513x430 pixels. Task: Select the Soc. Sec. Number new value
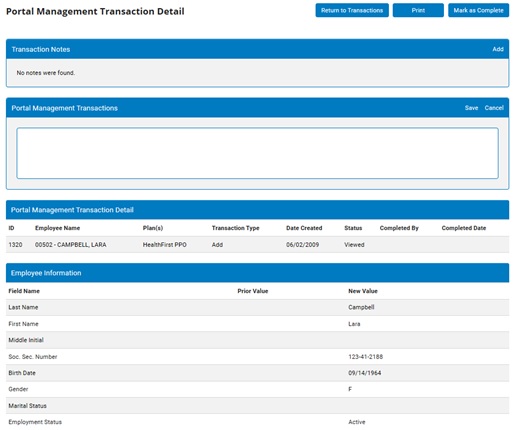click(x=365, y=357)
